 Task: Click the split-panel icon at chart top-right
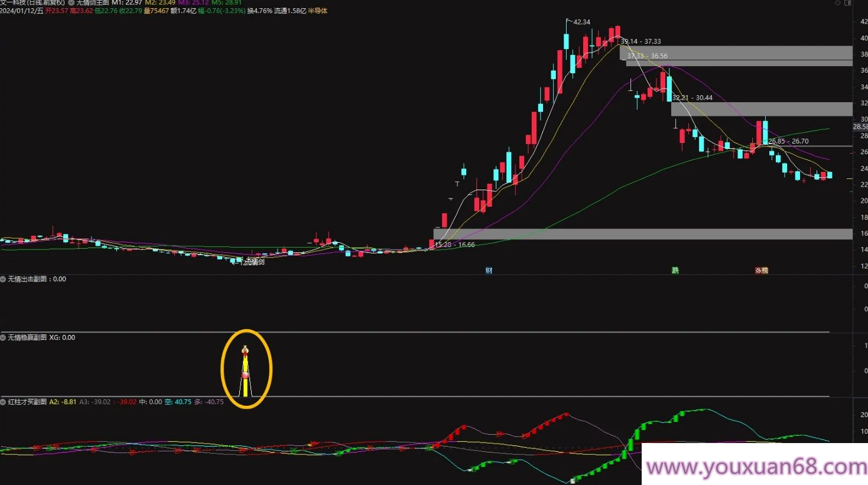pos(847,3)
